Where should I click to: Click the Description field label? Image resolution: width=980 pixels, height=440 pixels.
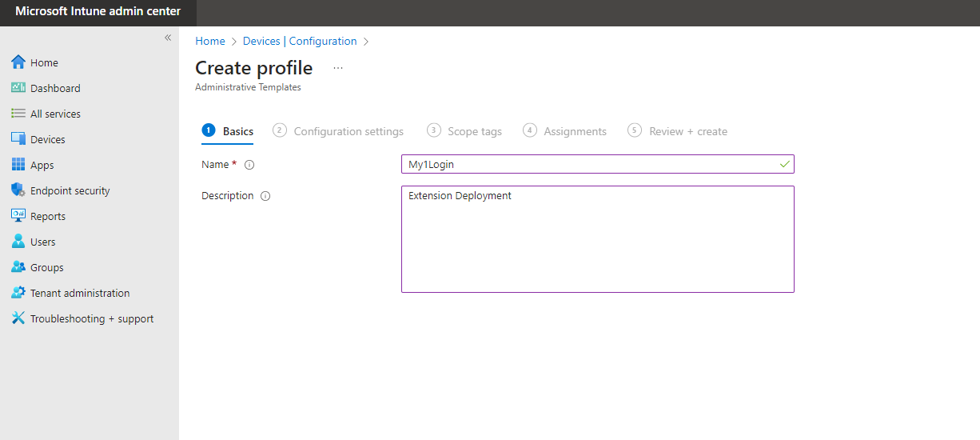(228, 195)
